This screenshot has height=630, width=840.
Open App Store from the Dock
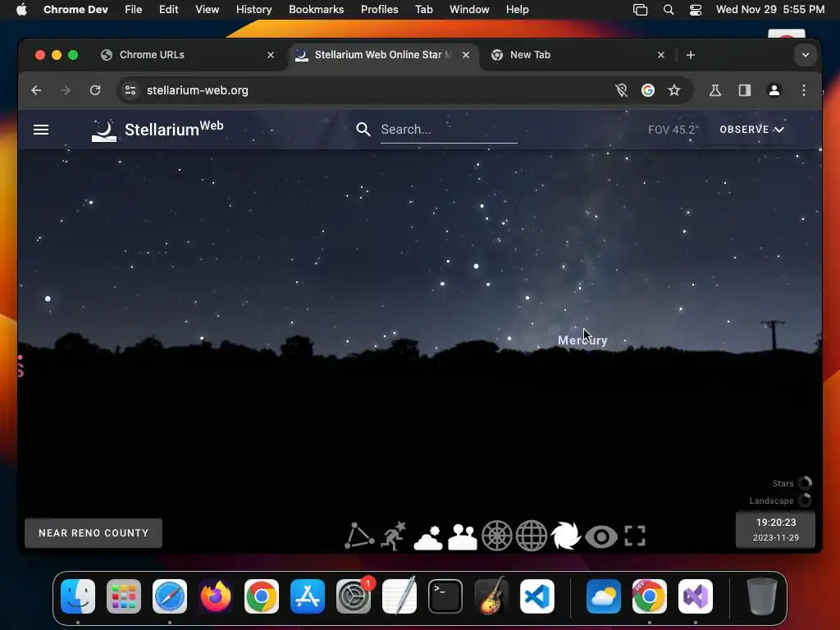(x=308, y=596)
